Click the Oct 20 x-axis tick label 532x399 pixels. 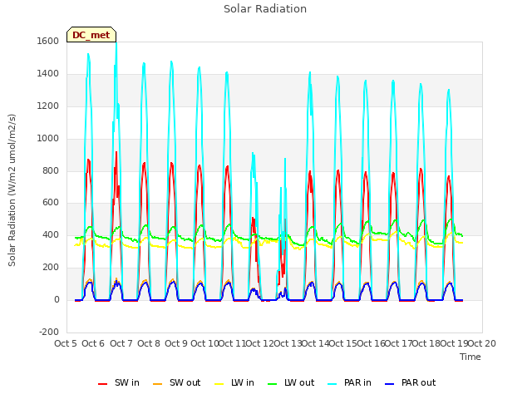pos(482,343)
